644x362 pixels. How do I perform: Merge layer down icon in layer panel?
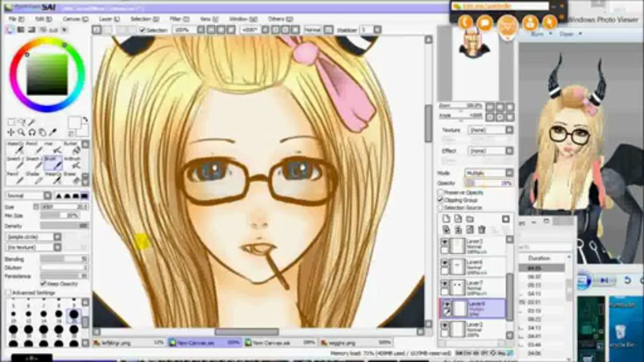[x=458, y=230]
